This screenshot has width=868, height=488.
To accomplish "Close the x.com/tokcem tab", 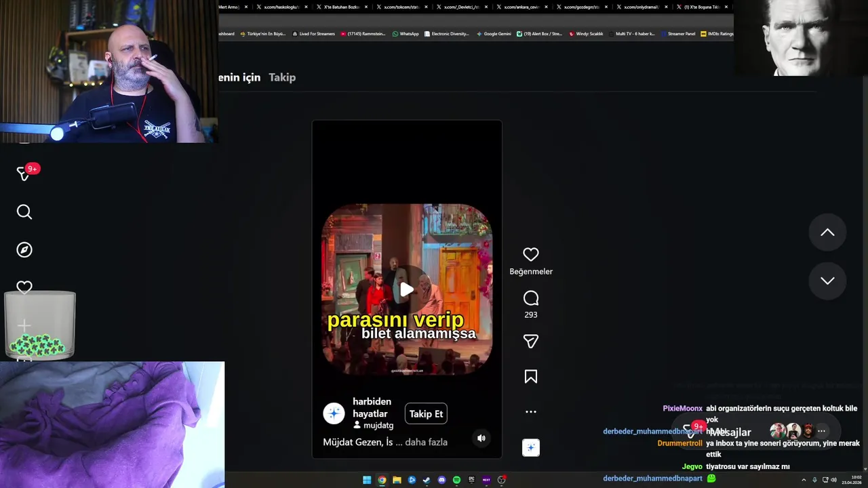I will coord(426,7).
